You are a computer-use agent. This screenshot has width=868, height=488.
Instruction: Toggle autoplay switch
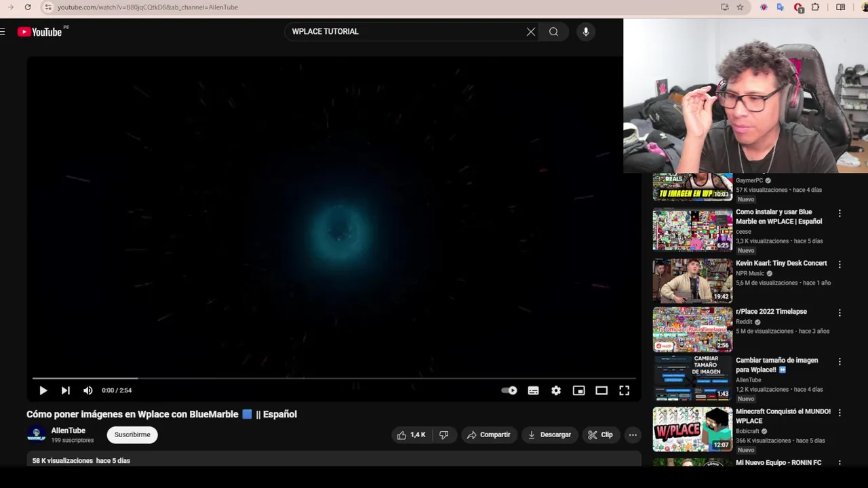click(x=509, y=390)
